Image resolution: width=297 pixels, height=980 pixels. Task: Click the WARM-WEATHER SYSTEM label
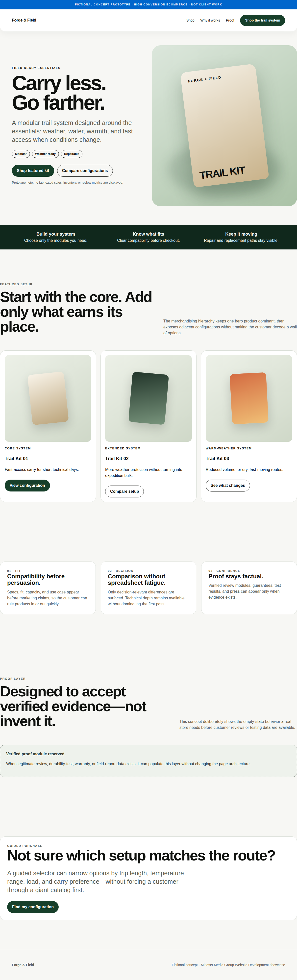[x=228, y=448]
